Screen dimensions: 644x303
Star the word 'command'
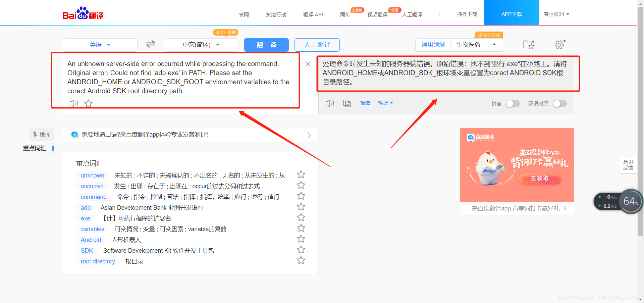pos(301,196)
